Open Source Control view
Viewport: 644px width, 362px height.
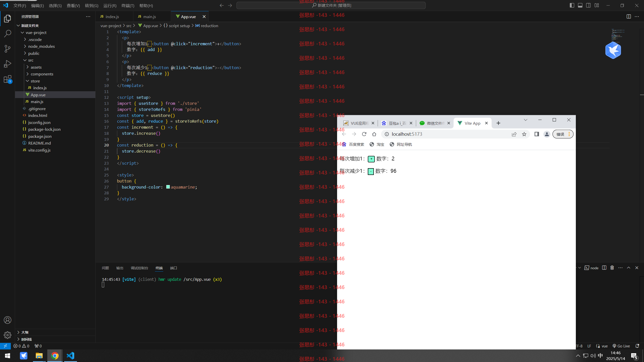click(8, 49)
